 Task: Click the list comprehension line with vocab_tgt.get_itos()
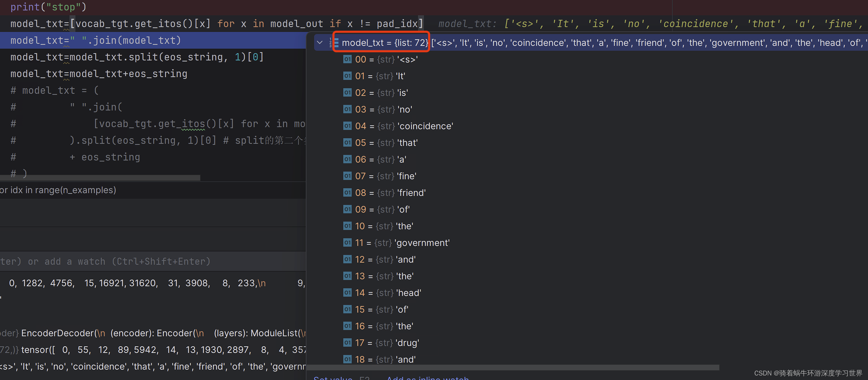217,24
